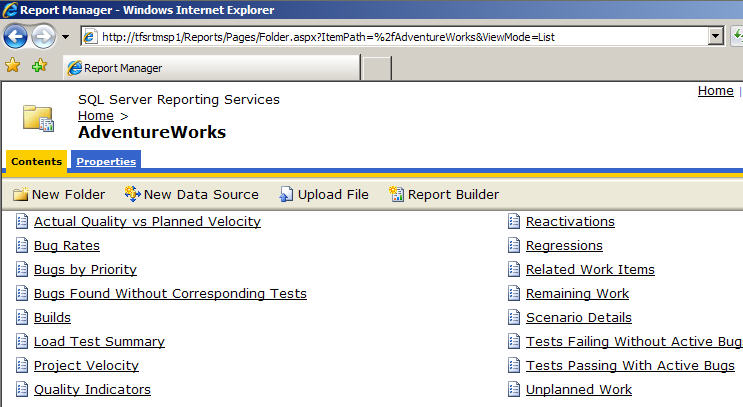Open the Reactivations report
Viewport: 743px width, 407px height.
click(x=570, y=221)
